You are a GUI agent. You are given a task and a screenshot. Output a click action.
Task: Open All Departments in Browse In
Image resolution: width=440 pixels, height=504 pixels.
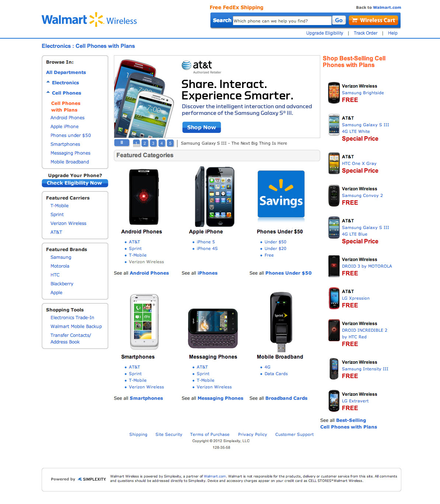point(66,73)
